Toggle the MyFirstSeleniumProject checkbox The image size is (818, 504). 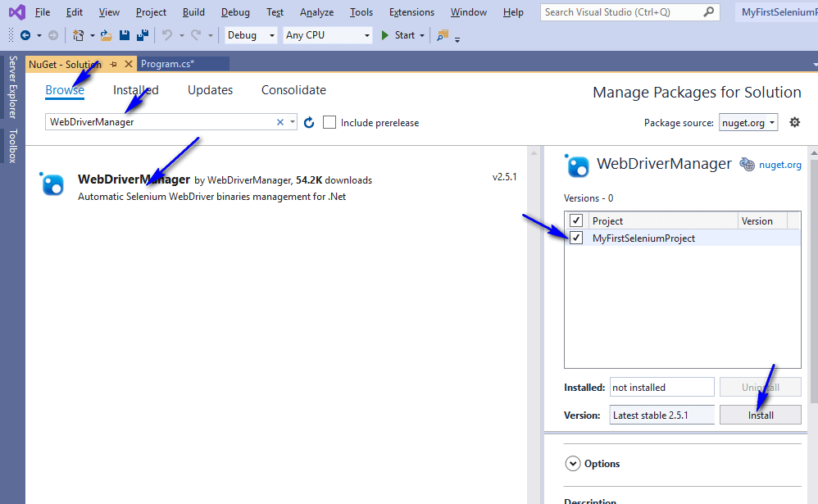click(x=576, y=238)
